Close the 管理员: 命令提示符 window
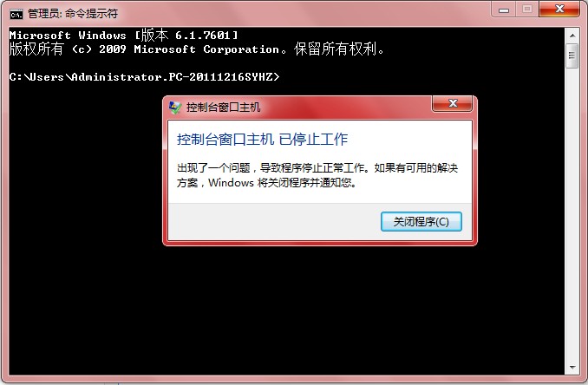588x385 pixels. 559,10
